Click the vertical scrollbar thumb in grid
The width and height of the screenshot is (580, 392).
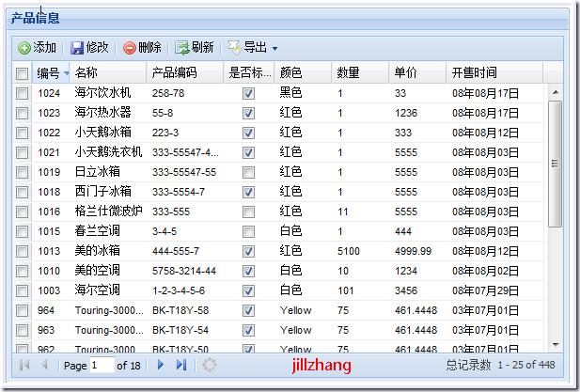555,165
